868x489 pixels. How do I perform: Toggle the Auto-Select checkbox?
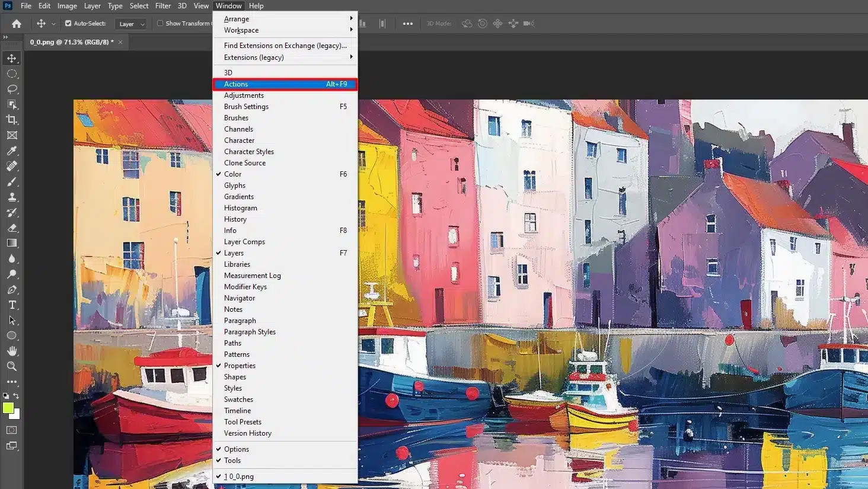click(x=68, y=24)
